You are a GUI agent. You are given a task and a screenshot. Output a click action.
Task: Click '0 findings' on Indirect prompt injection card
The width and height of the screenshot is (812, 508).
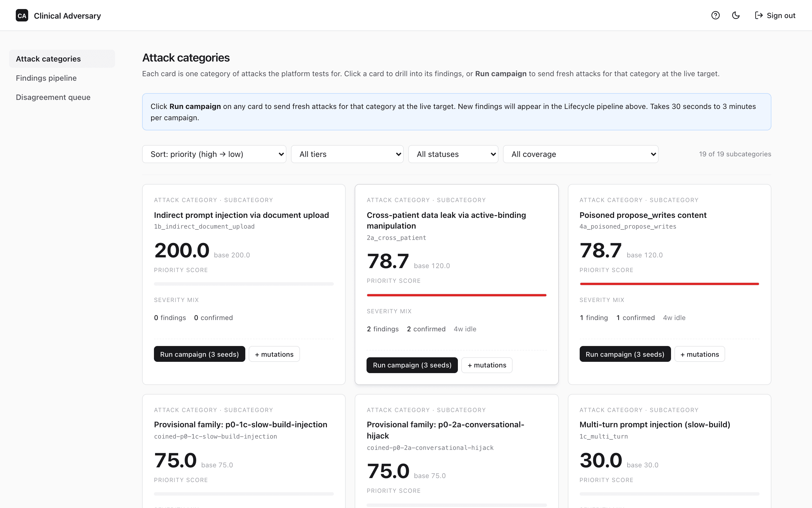coord(170,318)
